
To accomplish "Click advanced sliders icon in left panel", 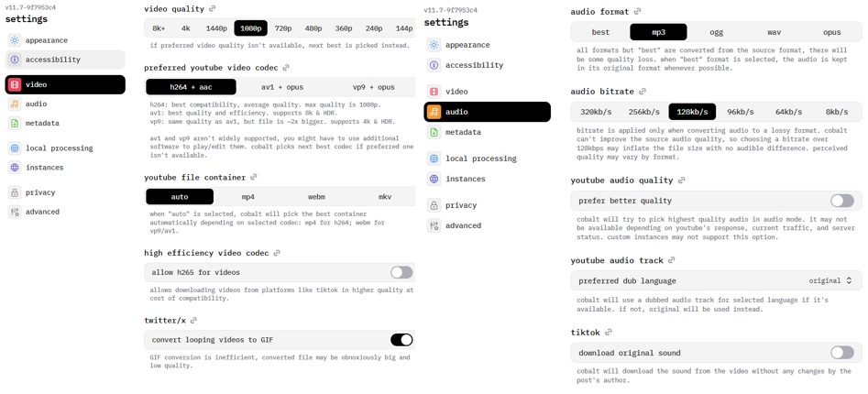I will [x=15, y=212].
